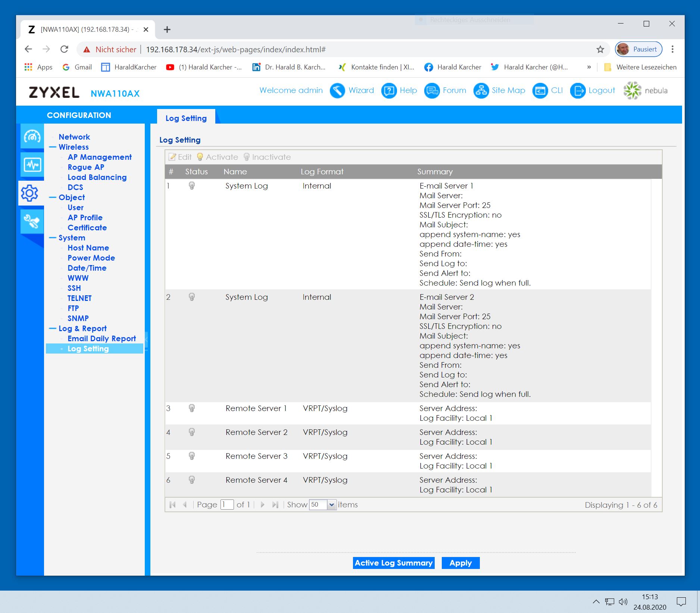Image resolution: width=700 pixels, height=613 pixels.
Task: Collapse the Wireless tree section
Action: [53, 147]
